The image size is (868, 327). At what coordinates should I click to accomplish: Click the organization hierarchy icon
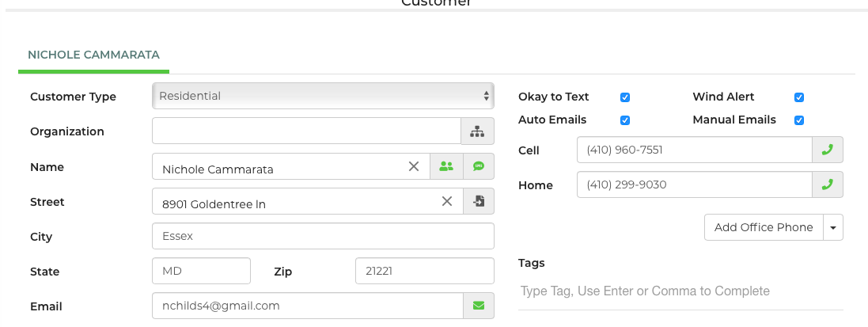[x=477, y=131]
